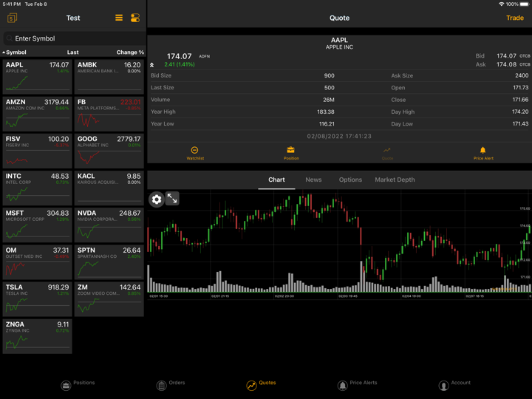Expand the chart to full screen
532x399 pixels.
tap(172, 199)
